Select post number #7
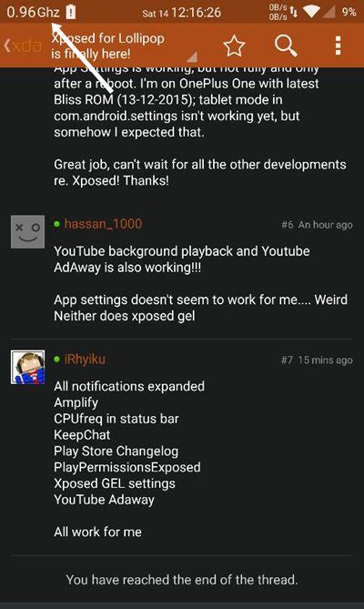This screenshot has width=364, height=609. click(287, 360)
